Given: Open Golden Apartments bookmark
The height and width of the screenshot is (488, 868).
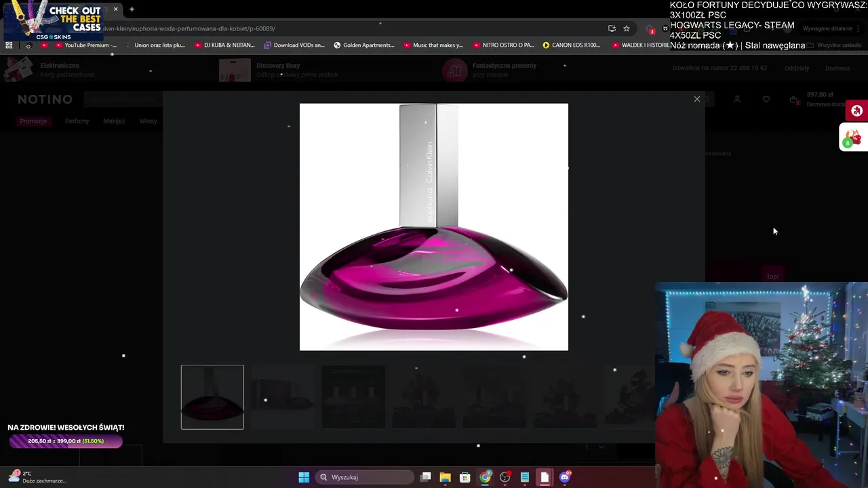Looking at the screenshot, I should 364,45.
